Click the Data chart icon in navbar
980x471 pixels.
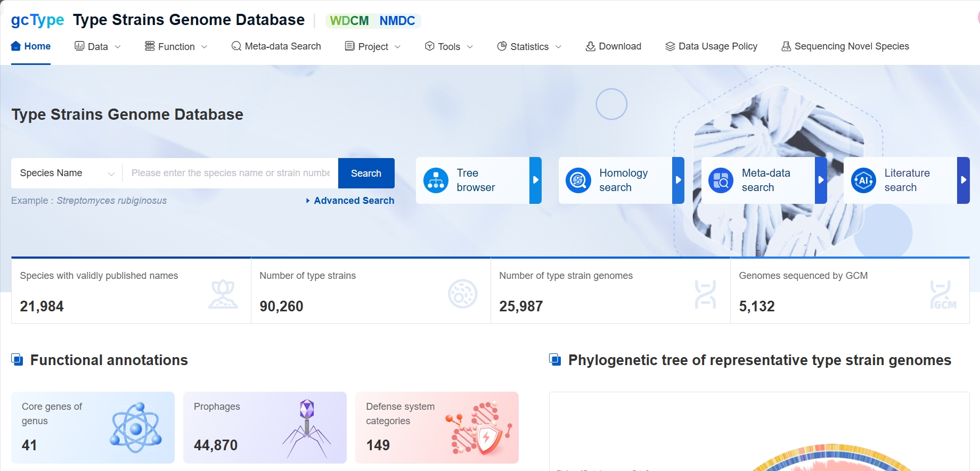[x=79, y=46]
